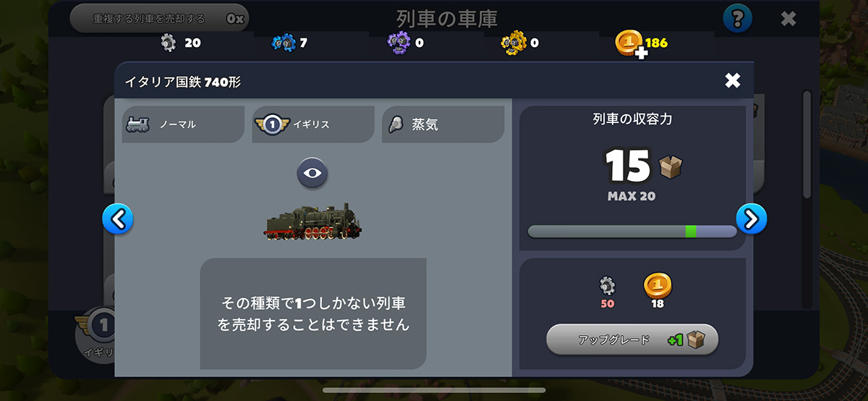
Task: Go to the next train with right arrow
Action: [x=751, y=219]
